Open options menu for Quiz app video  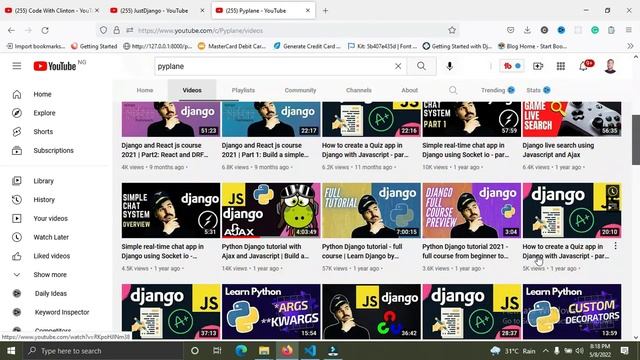coord(615,246)
